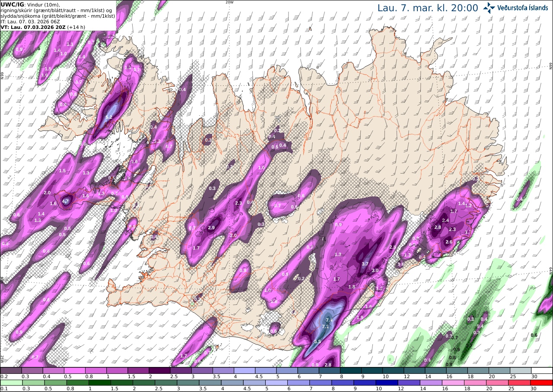Click the red swatch ending the bottom legend row
The width and height of the screenshot is (553, 392).
(542, 383)
